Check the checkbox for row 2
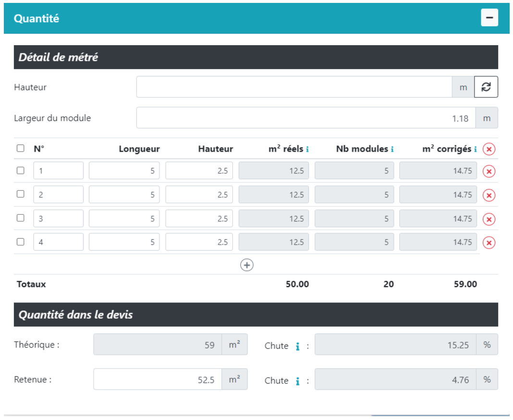 coord(20,194)
